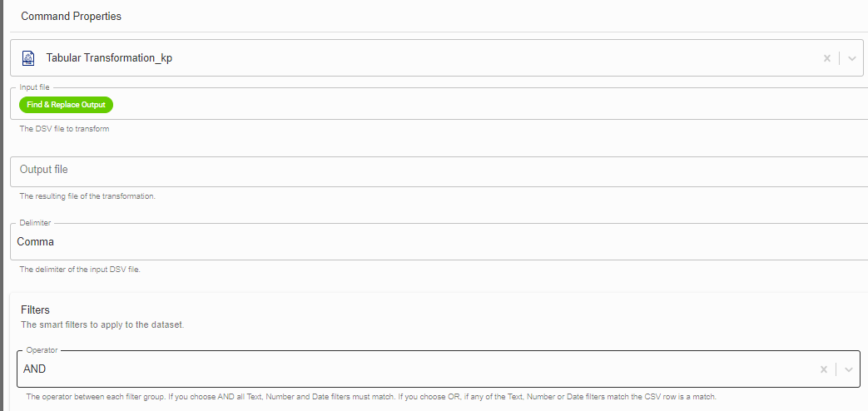Expand the Operator dropdown arrow
Image resolution: width=868 pixels, height=411 pixels.
pos(849,369)
